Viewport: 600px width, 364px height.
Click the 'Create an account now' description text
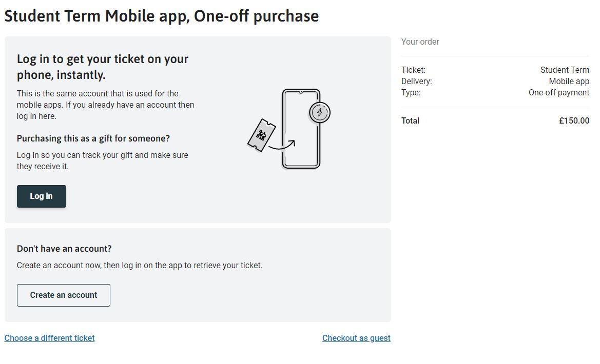click(139, 266)
